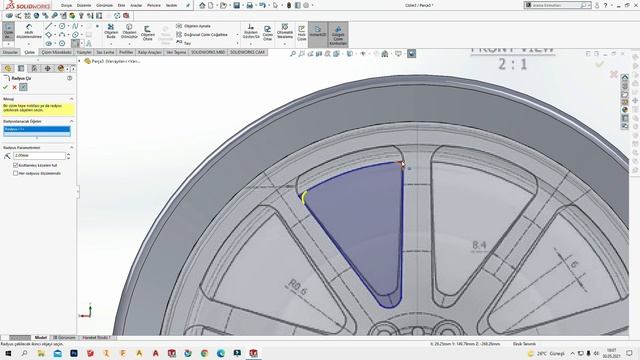Click the Print icon in top toolbar

pyautogui.click(x=249, y=5)
